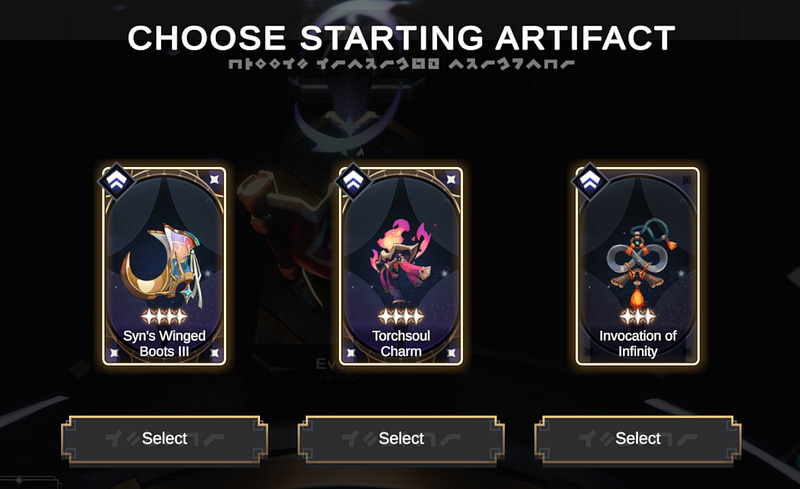Click the golden winged boot artwork

[163, 267]
